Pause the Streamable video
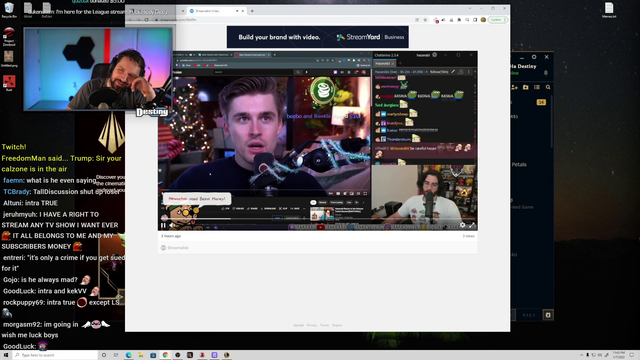The width and height of the screenshot is (640, 360). tap(163, 225)
